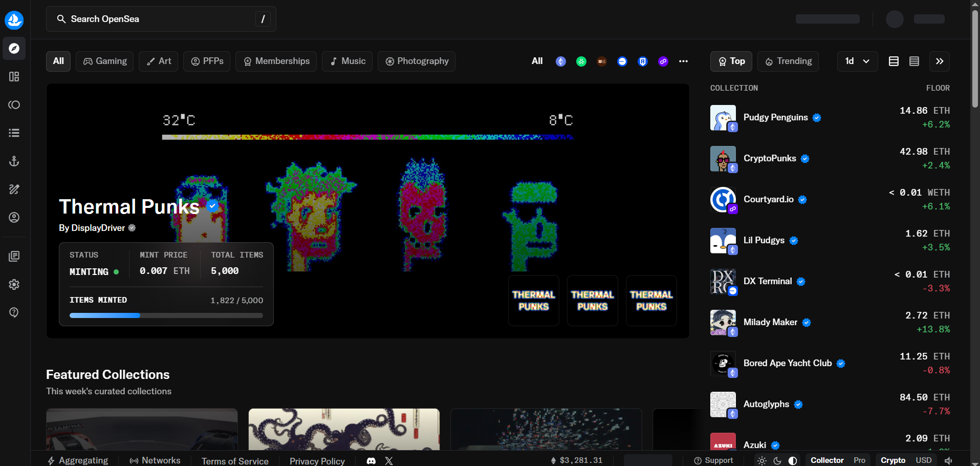Open the anchor icon in the sidebar

click(x=14, y=161)
